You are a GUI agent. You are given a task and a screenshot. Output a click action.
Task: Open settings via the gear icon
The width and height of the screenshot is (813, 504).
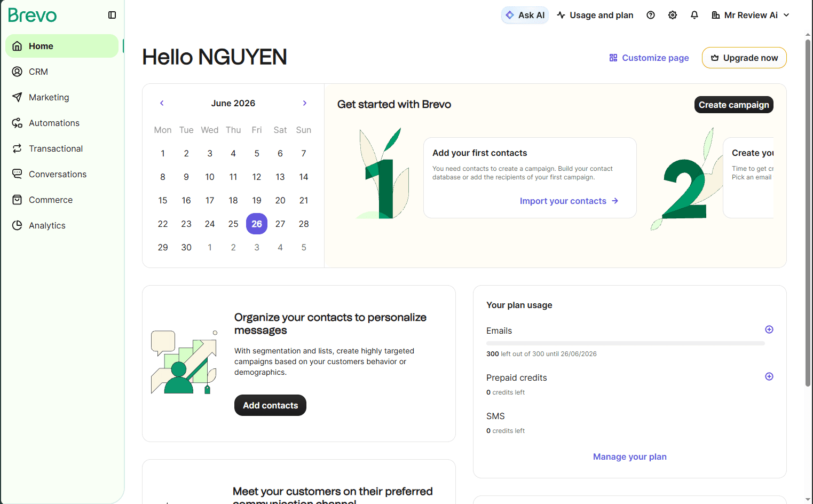673,15
